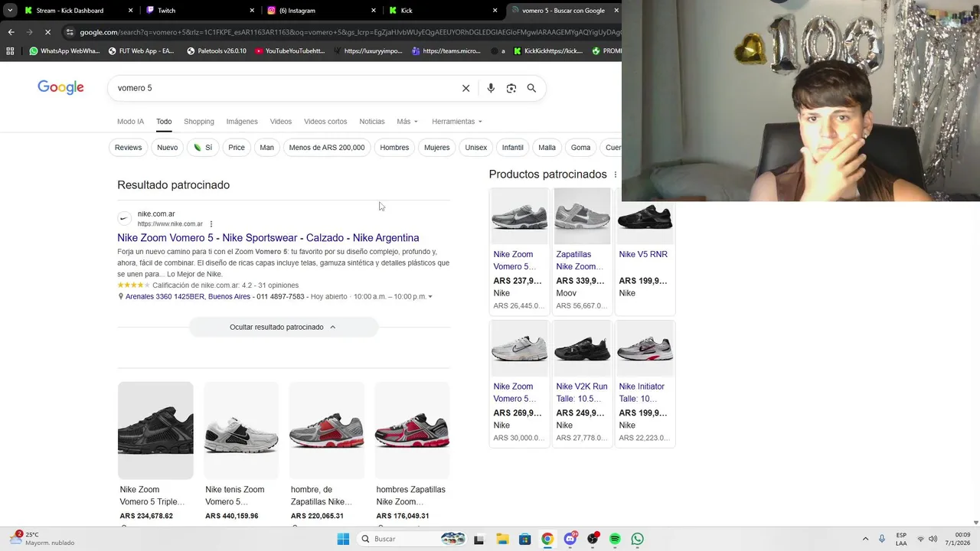Close the Instagram tab
Image resolution: width=980 pixels, height=551 pixels.
pyautogui.click(x=374, y=11)
